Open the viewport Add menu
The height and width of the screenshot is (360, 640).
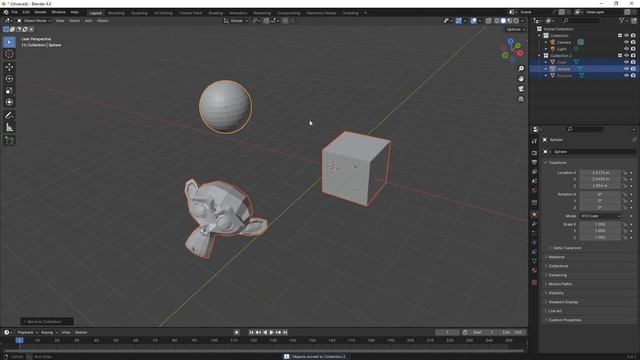[88, 20]
